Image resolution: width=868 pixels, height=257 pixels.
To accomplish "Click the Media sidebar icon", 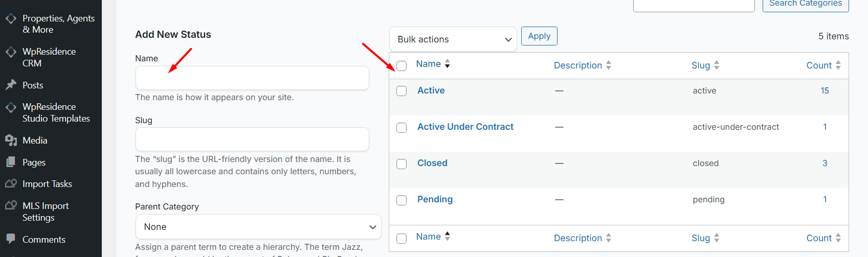I will tap(11, 140).
